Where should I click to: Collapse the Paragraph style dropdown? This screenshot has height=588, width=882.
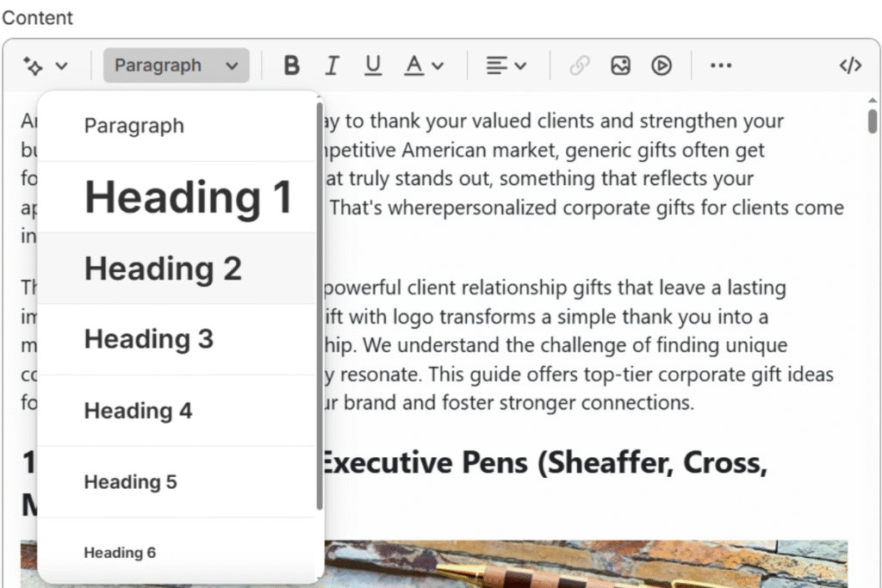[x=176, y=65]
